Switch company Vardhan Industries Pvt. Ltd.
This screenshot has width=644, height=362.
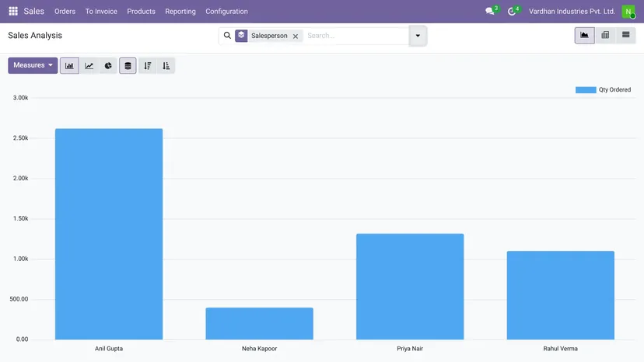coord(572,12)
